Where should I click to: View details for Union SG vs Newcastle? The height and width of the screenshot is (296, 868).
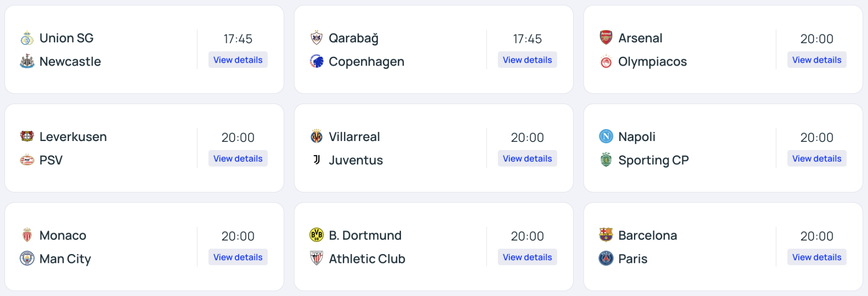(x=238, y=60)
